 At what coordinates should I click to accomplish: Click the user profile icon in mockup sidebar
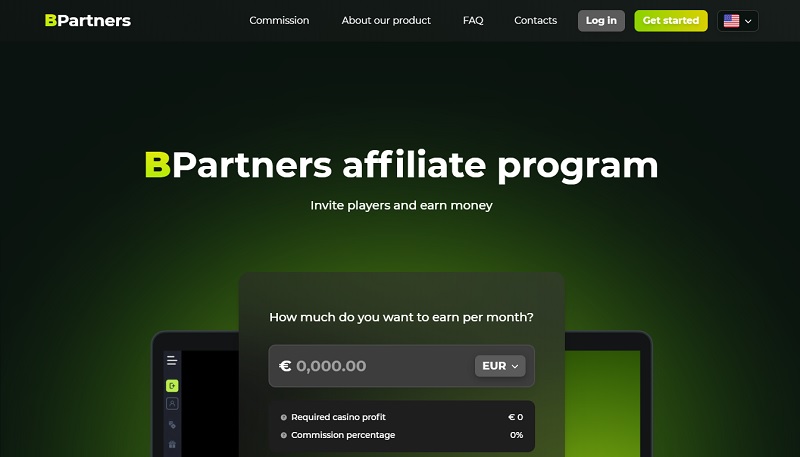click(172, 403)
